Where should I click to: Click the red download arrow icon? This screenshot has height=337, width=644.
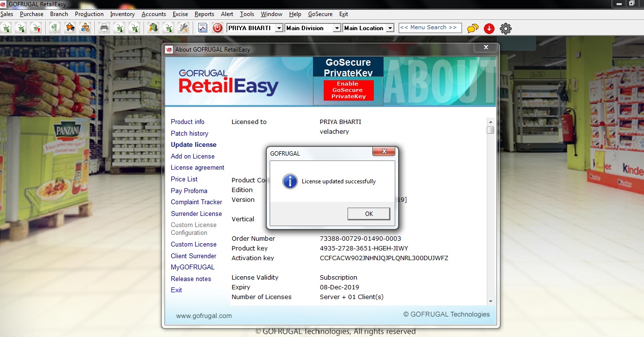489,29
